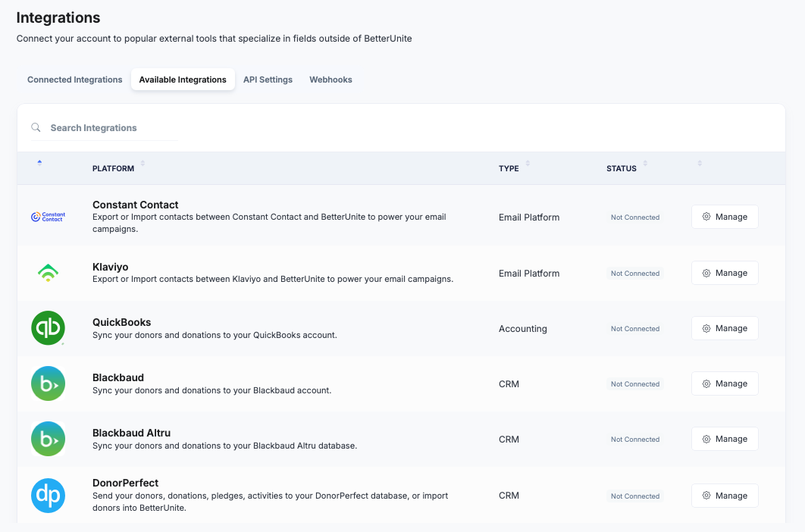Click the Klaviyo logo icon
Viewport: 805px width, 532px height.
(49, 273)
